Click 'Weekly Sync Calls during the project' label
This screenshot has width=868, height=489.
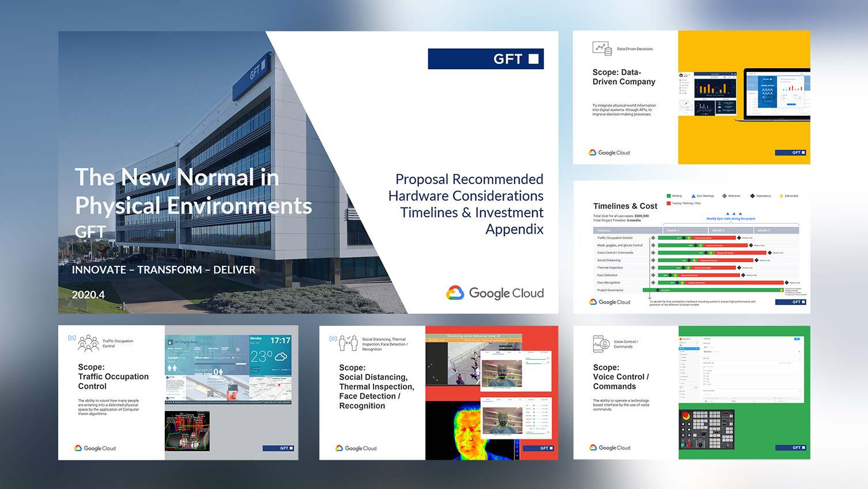point(731,219)
